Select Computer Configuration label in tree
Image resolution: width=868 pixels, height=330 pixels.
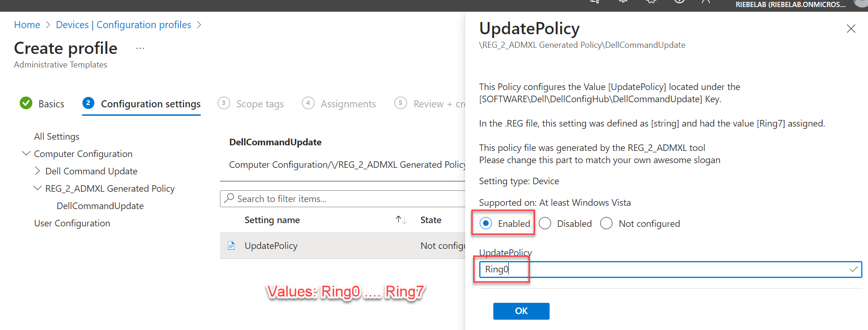point(83,154)
